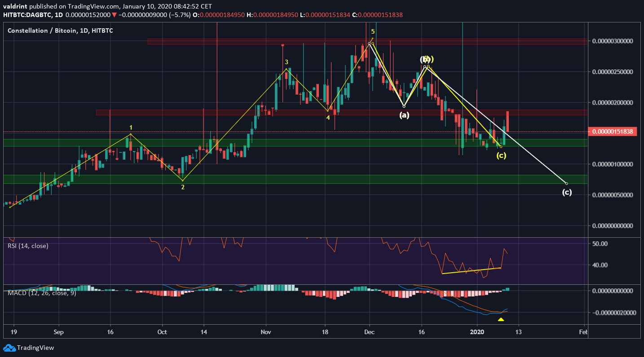
Task: Click wave label 2 below the October low
Action: (x=183, y=187)
